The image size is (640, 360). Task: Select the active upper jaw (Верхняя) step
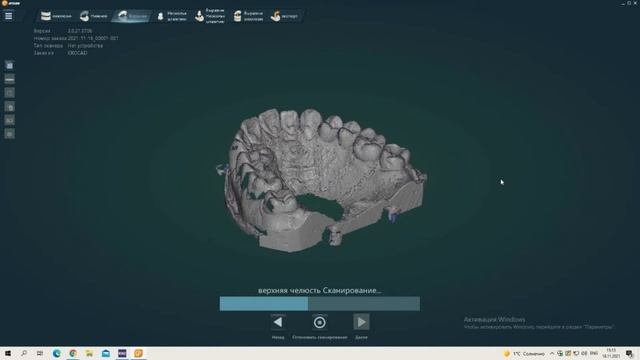(132, 16)
